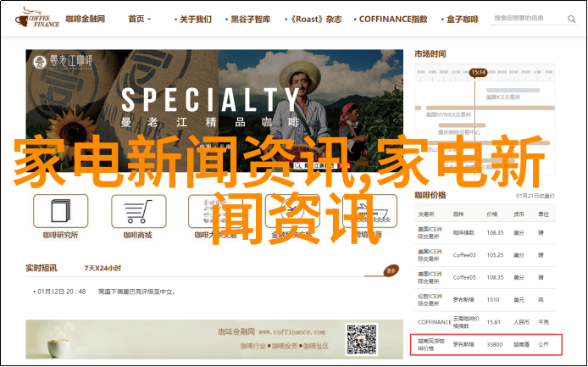Click the COFFINANCE exchange cell
The width and height of the screenshot is (588, 367).
(435, 322)
